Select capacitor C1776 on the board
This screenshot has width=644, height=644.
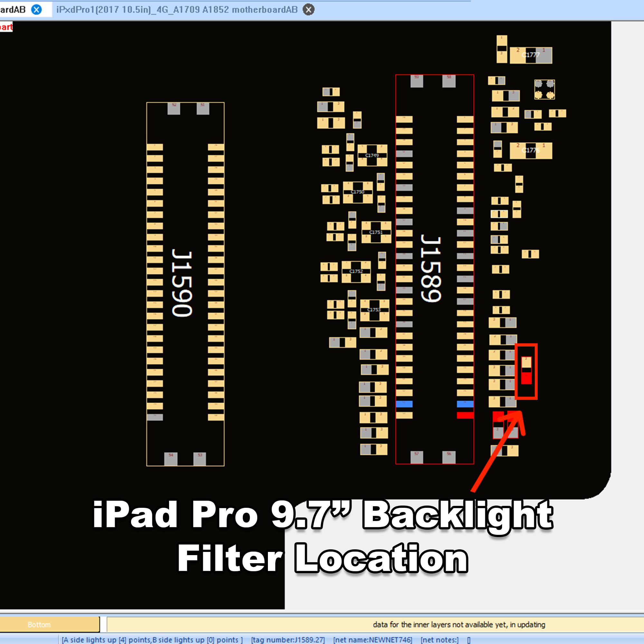pos(531,150)
